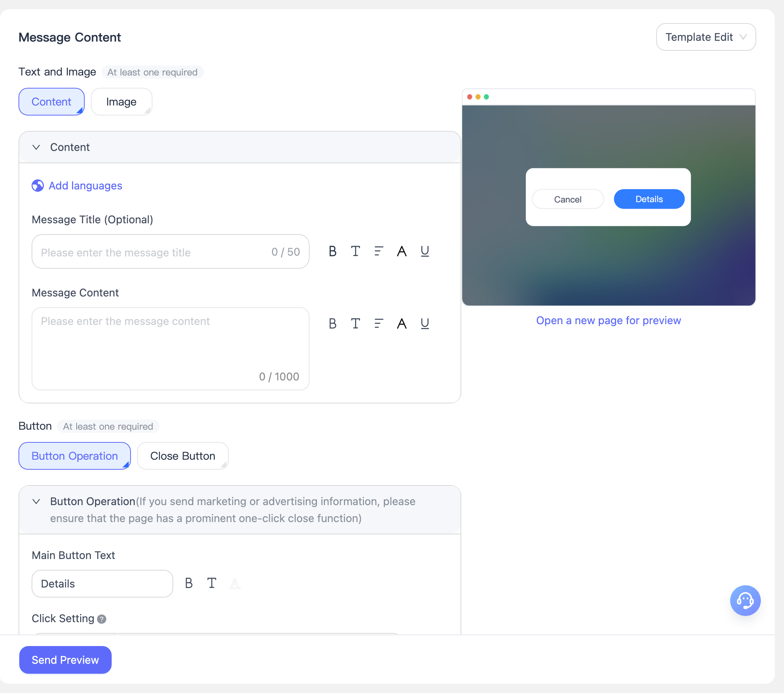This screenshot has height=693, width=784.
Task: Open font size tool for Main Button Text
Action: [212, 583]
